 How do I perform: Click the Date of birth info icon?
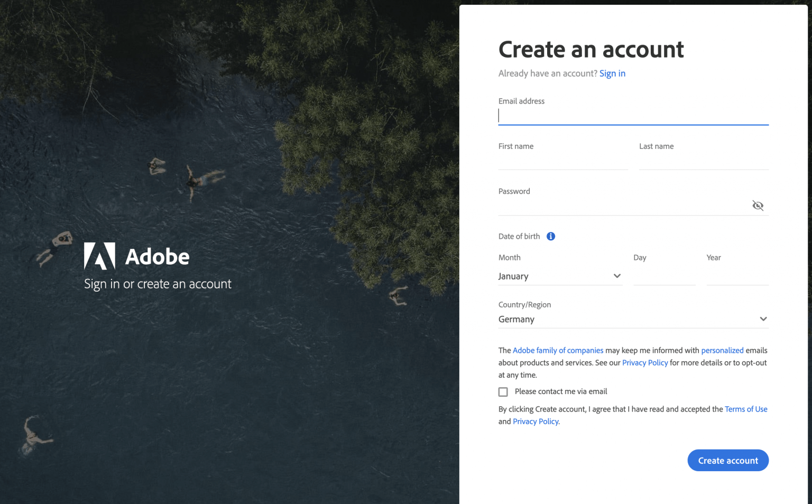551,236
